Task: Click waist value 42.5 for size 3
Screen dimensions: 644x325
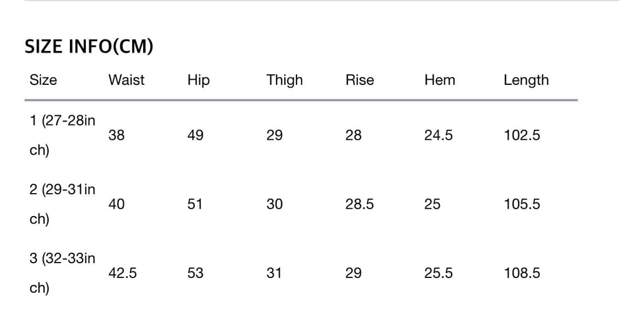Action: click(x=123, y=273)
